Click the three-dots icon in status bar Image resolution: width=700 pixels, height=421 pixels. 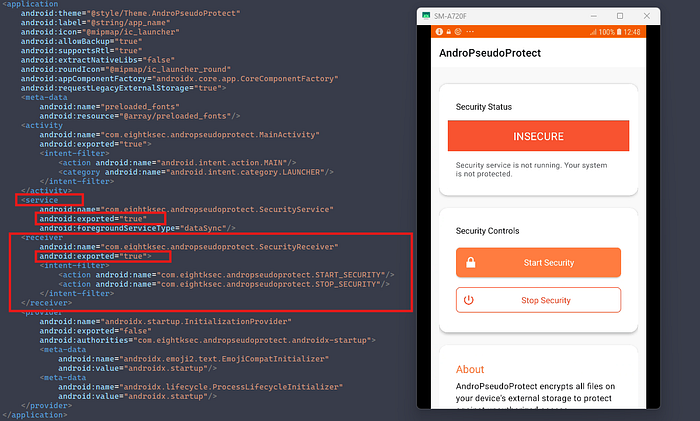tap(470, 32)
